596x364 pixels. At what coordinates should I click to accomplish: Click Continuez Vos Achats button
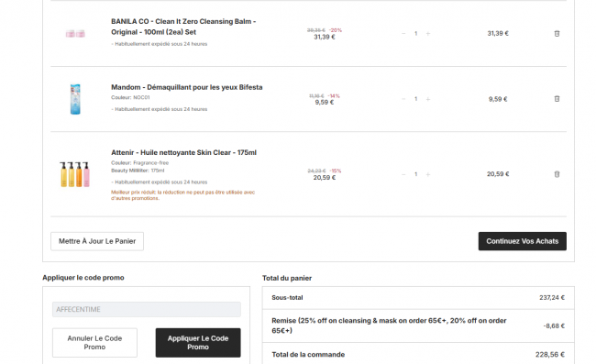tap(523, 241)
